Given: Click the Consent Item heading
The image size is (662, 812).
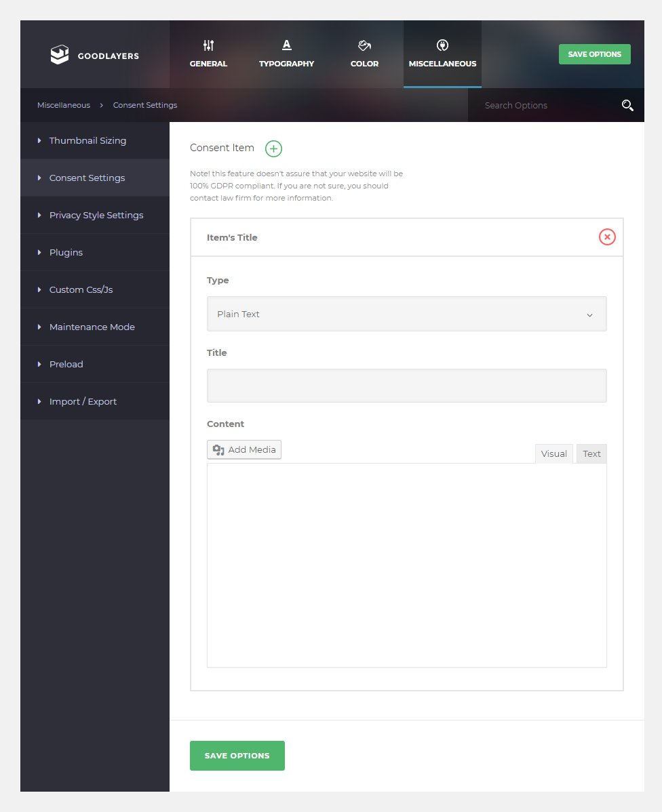Looking at the screenshot, I should pyautogui.click(x=222, y=148).
